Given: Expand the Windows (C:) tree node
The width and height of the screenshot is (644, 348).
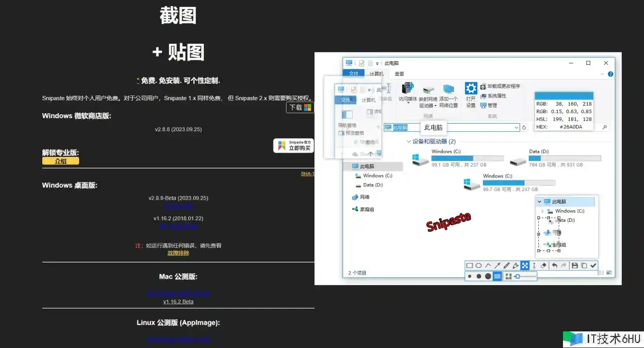Looking at the screenshot, I should click(x=542, y=211).
